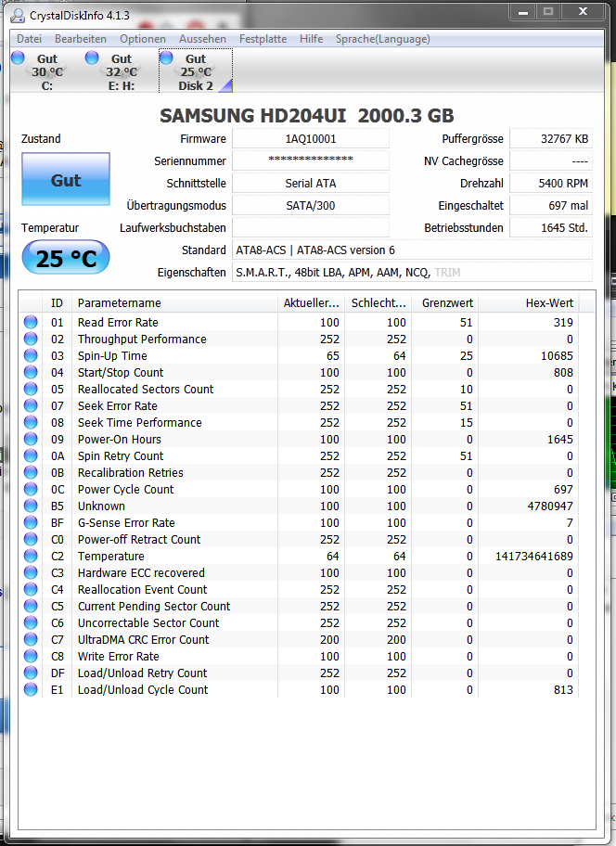Click the Betriebsstunden field 1645 Std.
The image size is (616, 846).
click(x=551, y=227)
